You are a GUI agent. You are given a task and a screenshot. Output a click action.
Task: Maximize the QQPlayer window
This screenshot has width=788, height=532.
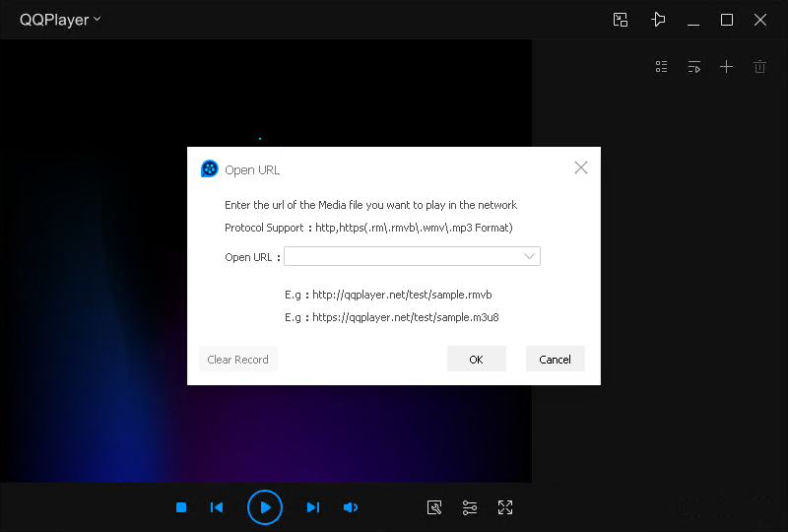point(727,20)
